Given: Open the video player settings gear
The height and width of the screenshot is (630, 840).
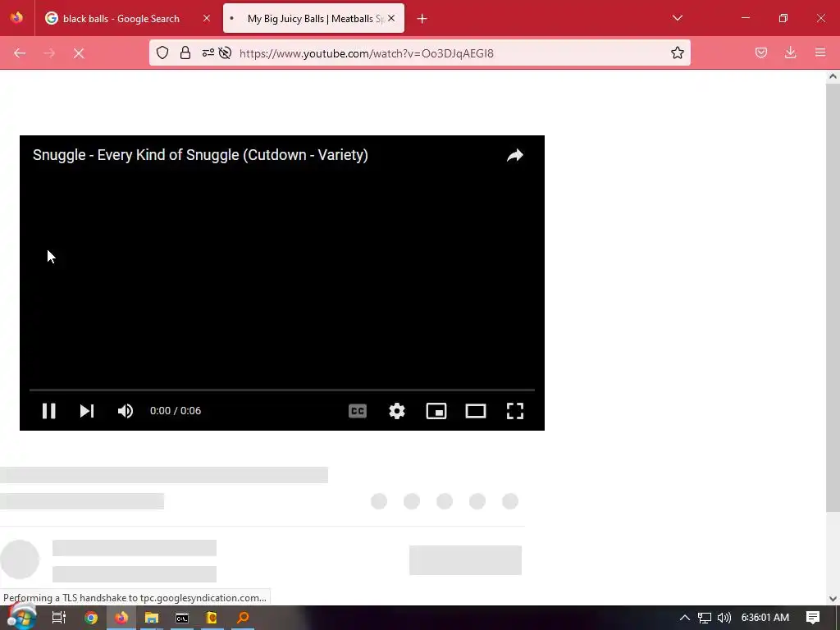Looking at the screenshot, I should [x=397, y=411].
